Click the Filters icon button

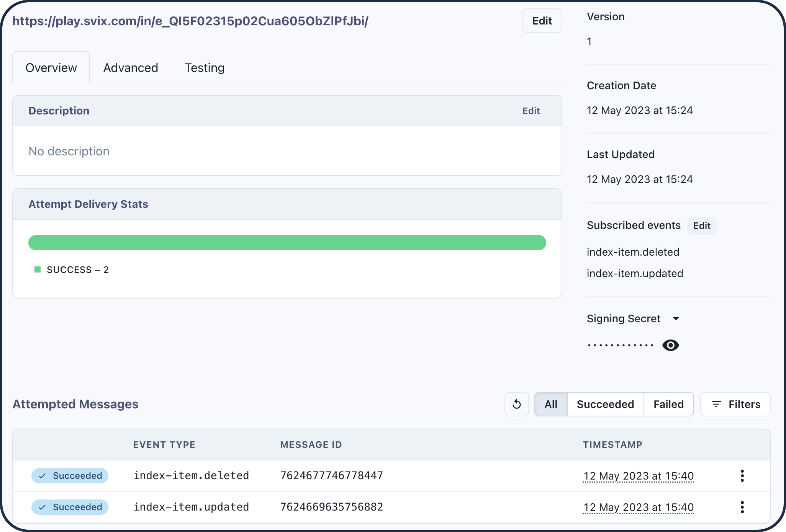pos(735,404)
